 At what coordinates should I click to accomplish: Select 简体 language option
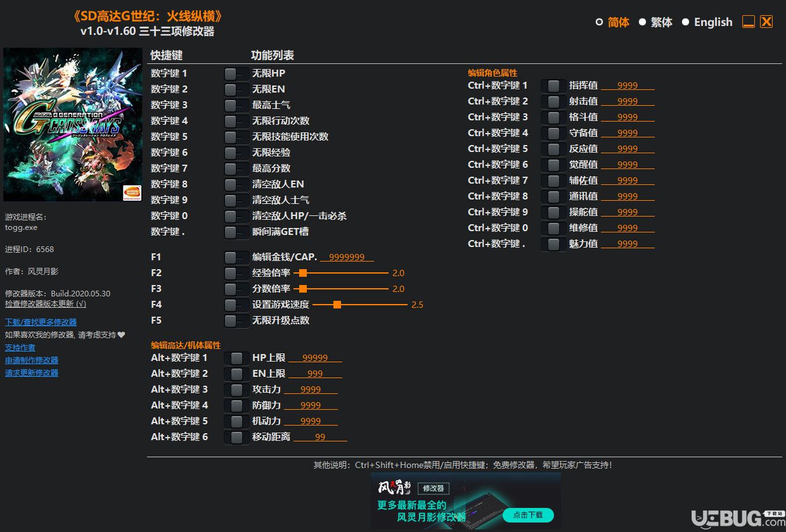pyautogui.click(x=612, y=22)
